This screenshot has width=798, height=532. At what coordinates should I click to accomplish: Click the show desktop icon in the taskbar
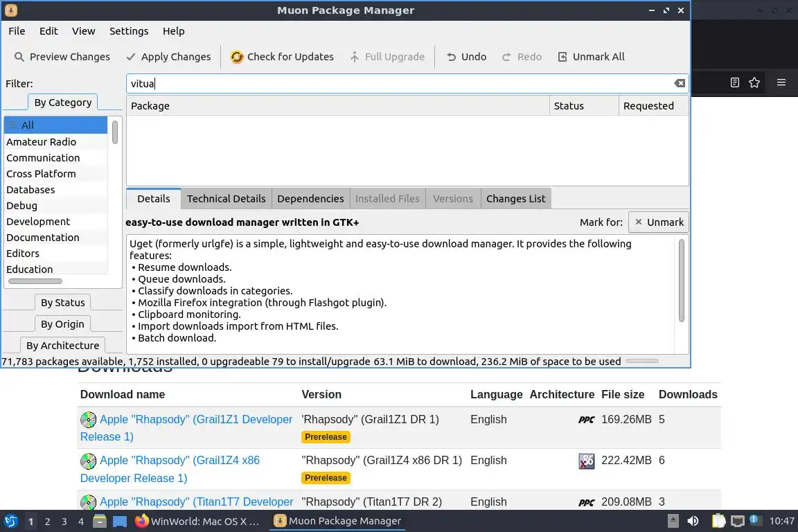click(120, 522)
